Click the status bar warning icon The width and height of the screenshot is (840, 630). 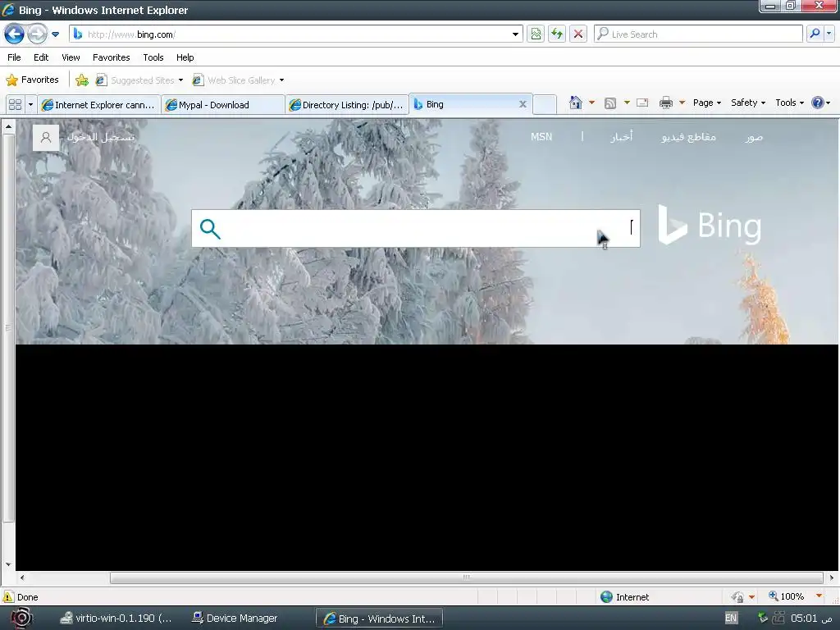8,597
